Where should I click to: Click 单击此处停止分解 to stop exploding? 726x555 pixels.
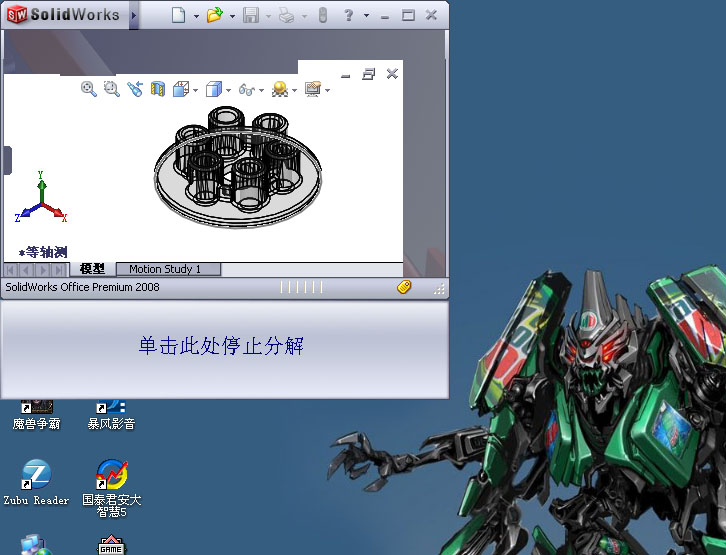click(221, 346)
